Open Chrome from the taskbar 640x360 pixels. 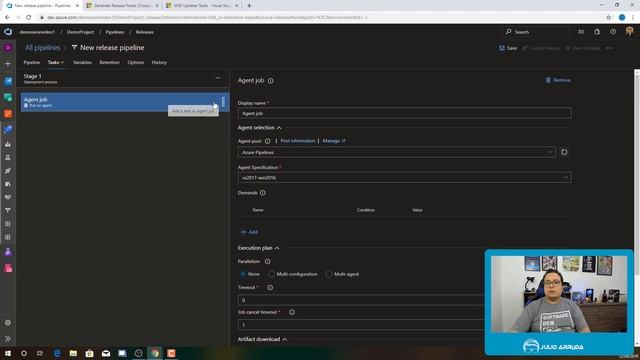[x=155, y=353]
